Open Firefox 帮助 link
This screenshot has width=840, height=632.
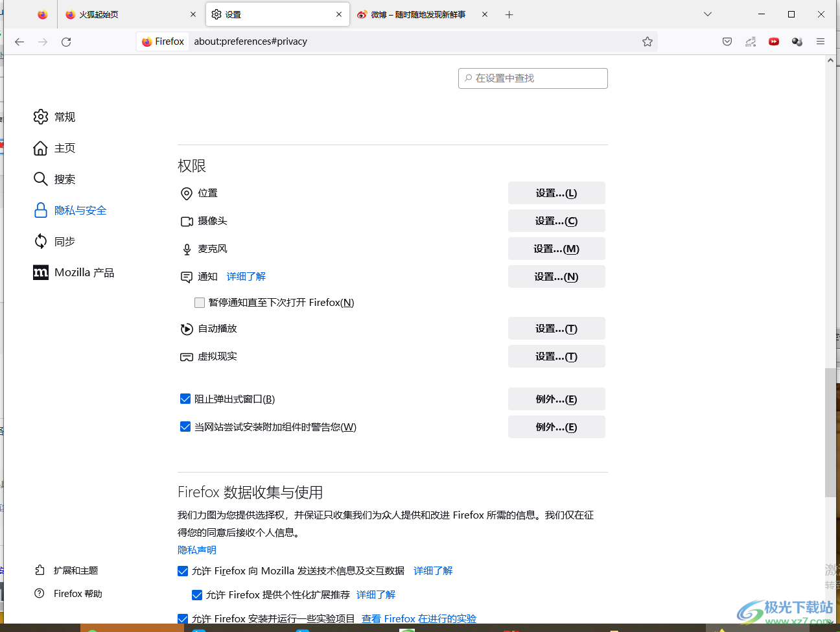[68, 594]
